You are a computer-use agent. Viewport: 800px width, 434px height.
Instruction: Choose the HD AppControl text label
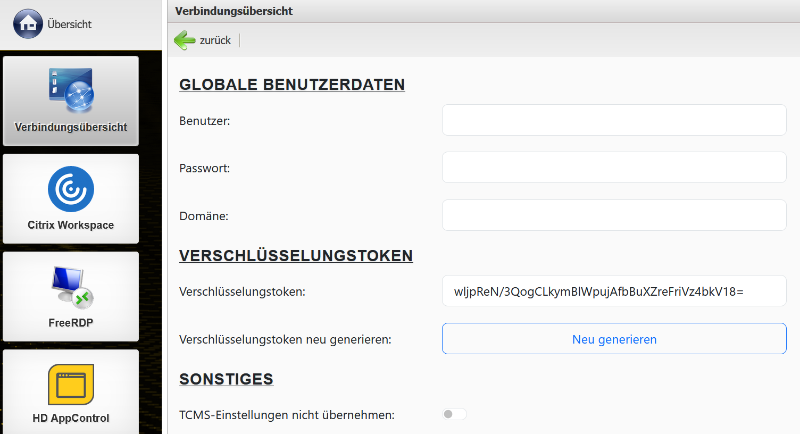coord(70,418)
